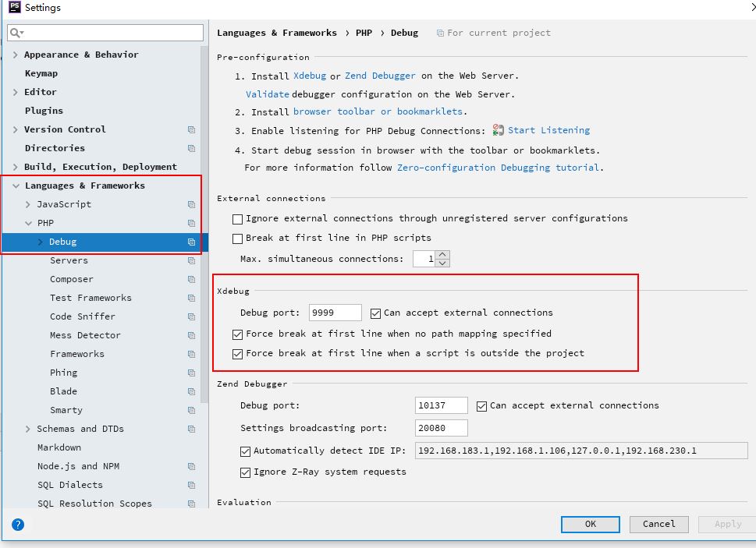Enable Break at first line in PHP scripts
756x548 pixels.
tap(238, 239)
